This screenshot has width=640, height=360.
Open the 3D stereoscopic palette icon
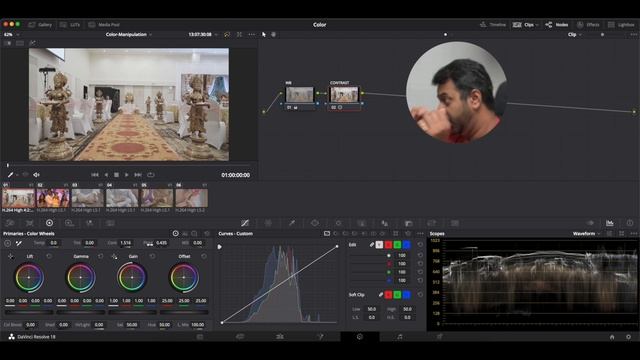(455, 223)
